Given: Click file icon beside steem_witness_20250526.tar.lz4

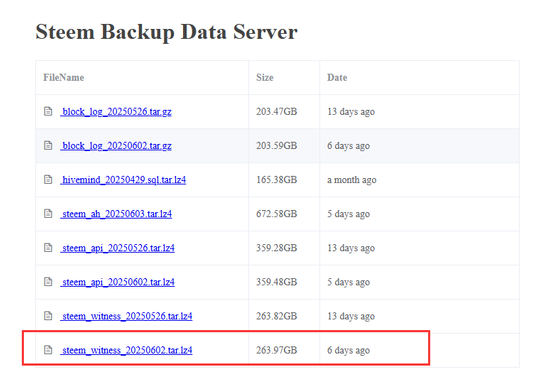Looking at the screenshot, I should point(48,316).
